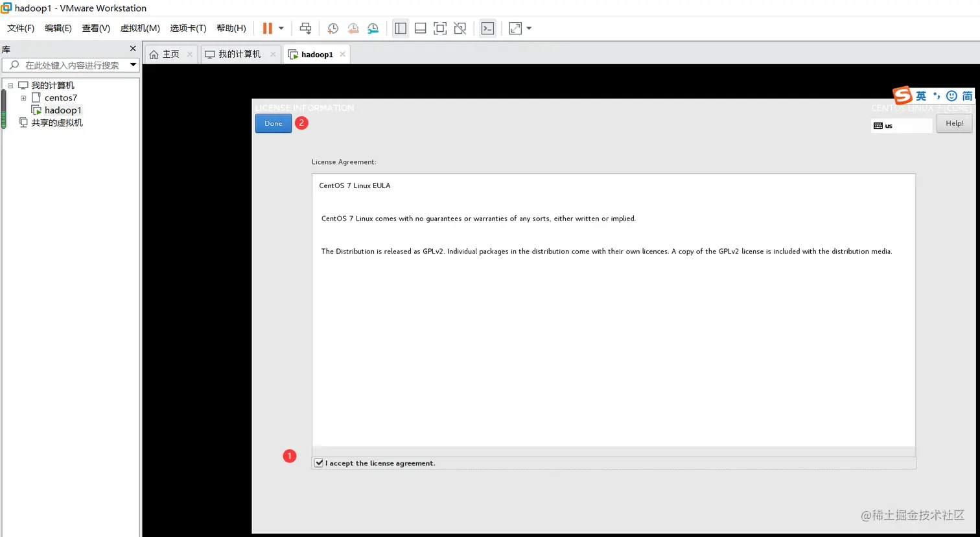
Task: Revert the VM to its previous snapshot
Action: (x=353, y=29)
